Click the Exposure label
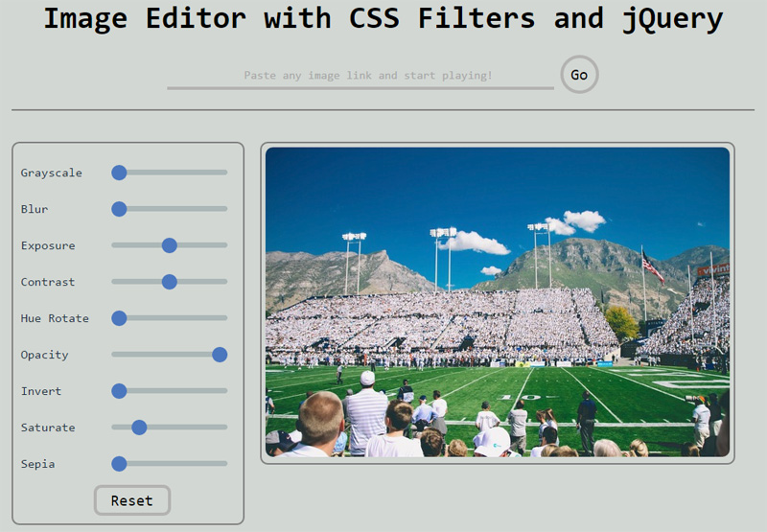The image size is (767, 532). click(48, 246)
